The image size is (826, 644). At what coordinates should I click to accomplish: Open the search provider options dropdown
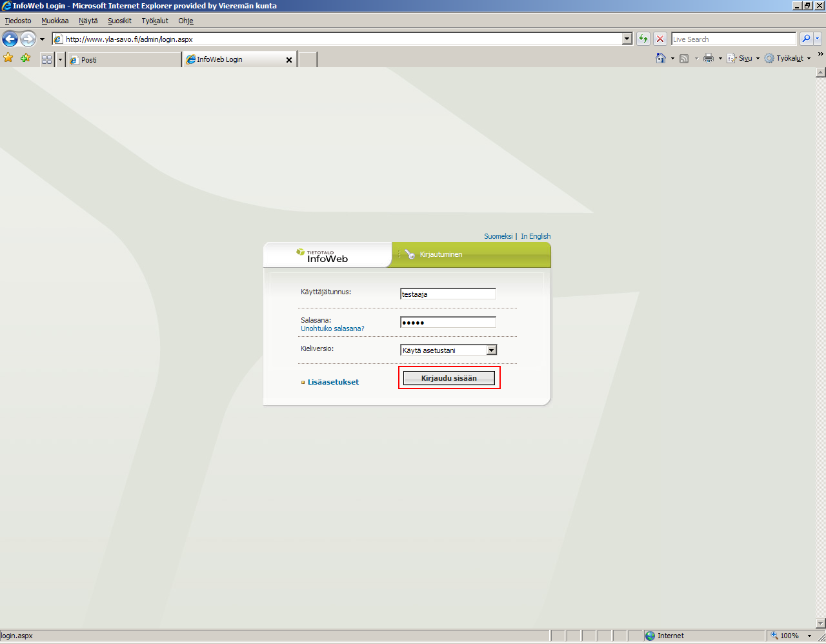(x=818, y=39)
